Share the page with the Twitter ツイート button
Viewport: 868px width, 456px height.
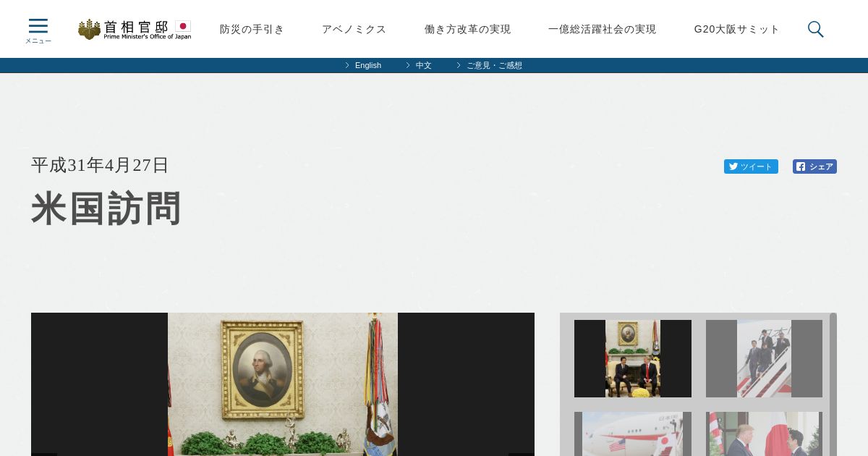(x=751, y=166)
